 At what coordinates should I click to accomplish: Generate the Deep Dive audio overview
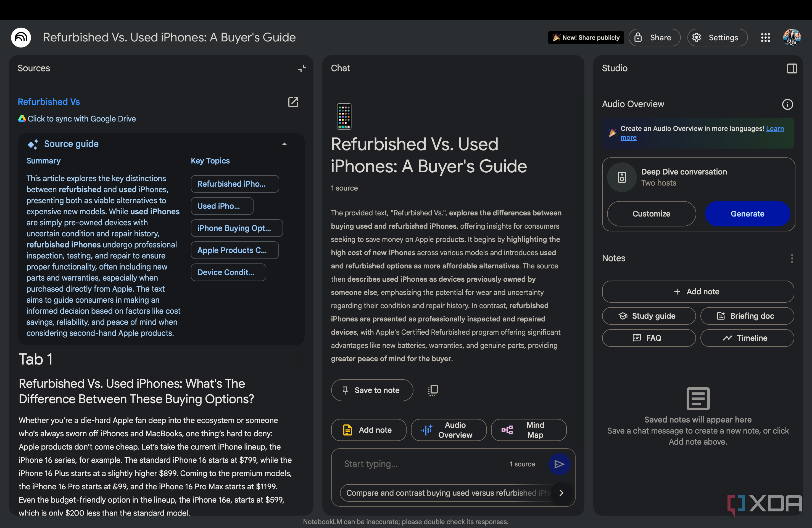tap(747, 213)
